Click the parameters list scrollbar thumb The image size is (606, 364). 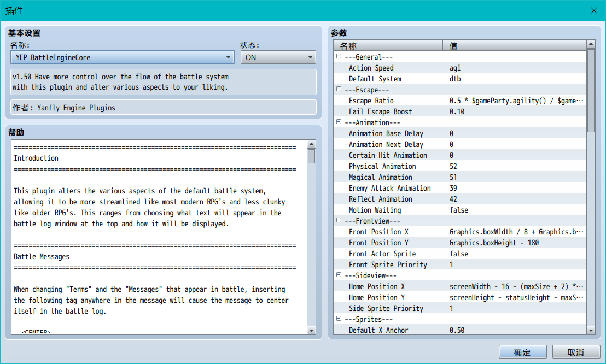point(591,91)
